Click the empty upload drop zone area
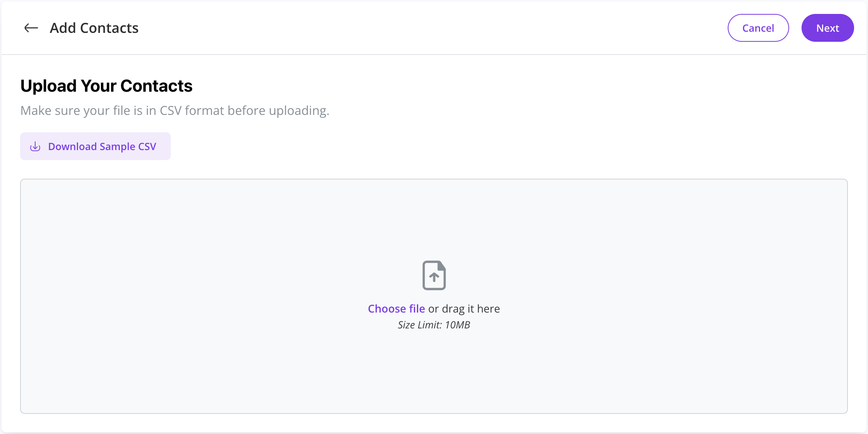The width and height of the screenshot is (868, 434). (x=434, y=296)
